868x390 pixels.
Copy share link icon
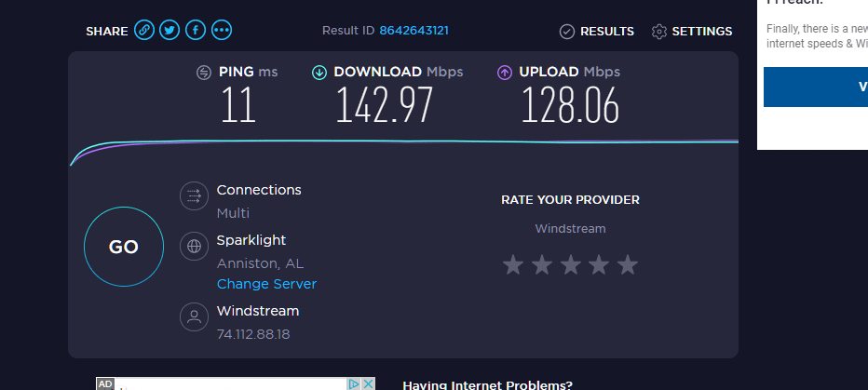tap(144, 30)
